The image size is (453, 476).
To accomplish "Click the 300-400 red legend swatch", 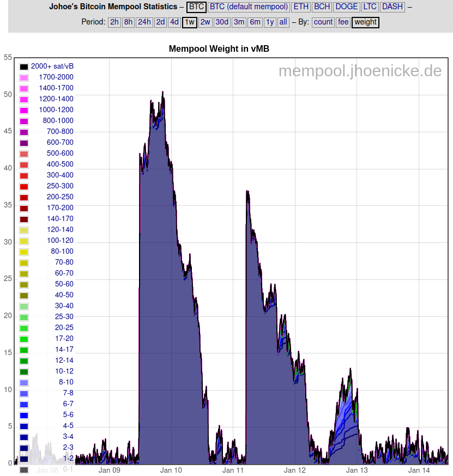I will coord(24,175).
